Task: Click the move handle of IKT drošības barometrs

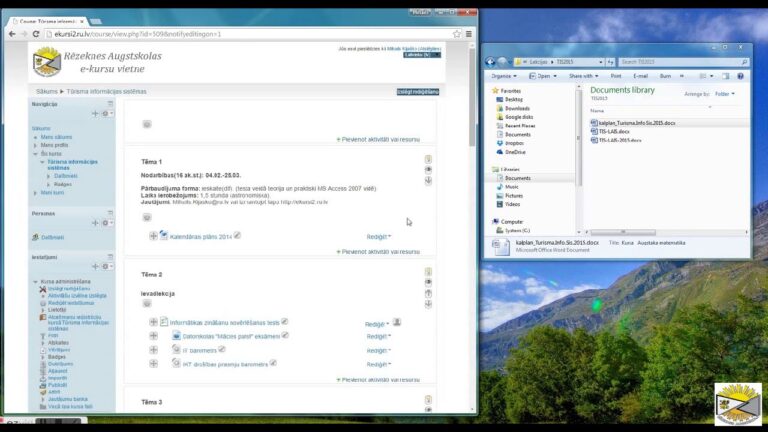Action: point(153,363)
